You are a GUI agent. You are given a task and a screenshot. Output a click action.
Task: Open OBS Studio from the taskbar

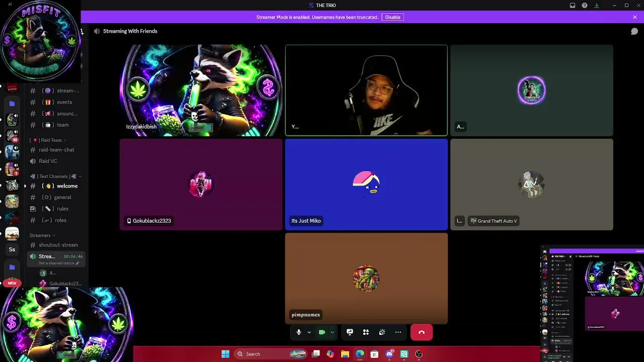[419, 354]
